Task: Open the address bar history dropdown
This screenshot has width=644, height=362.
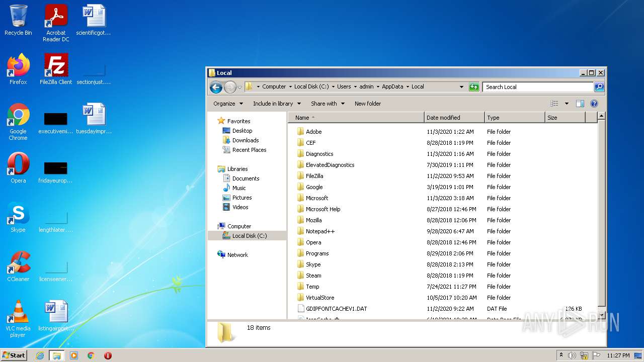Action: 461,87
